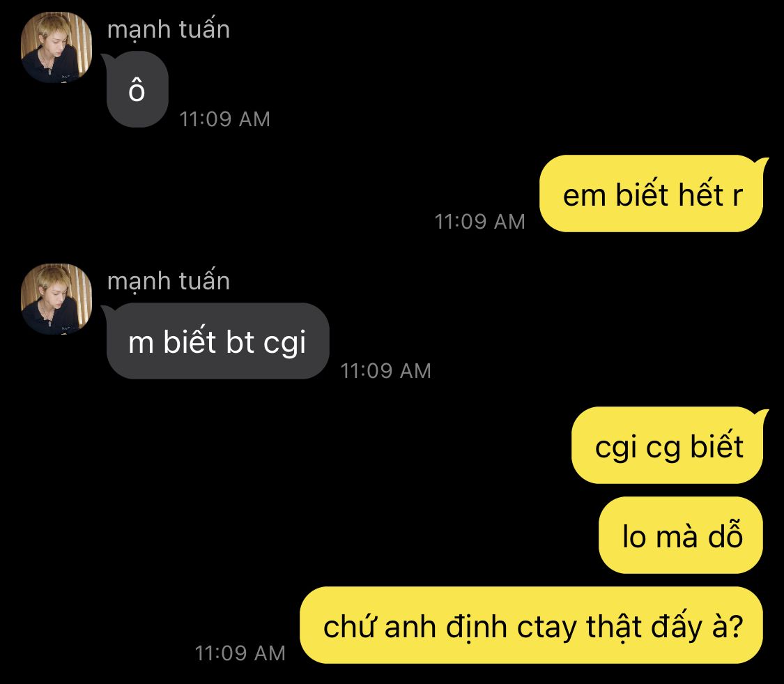
Task: Click the timestamp left of "em biết hết r"
Action: (479, 222)
